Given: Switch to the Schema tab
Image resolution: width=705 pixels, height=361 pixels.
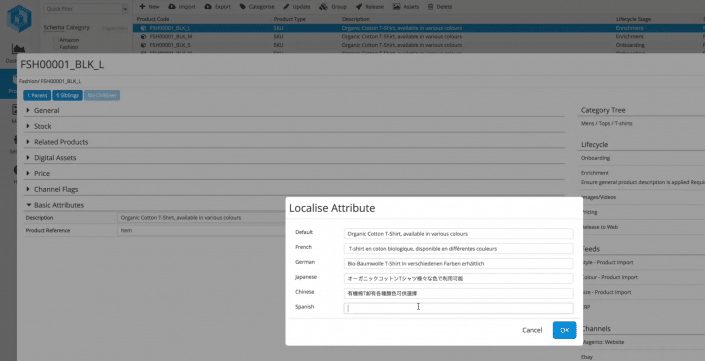Looking at the screenshot, I should 54,27.
